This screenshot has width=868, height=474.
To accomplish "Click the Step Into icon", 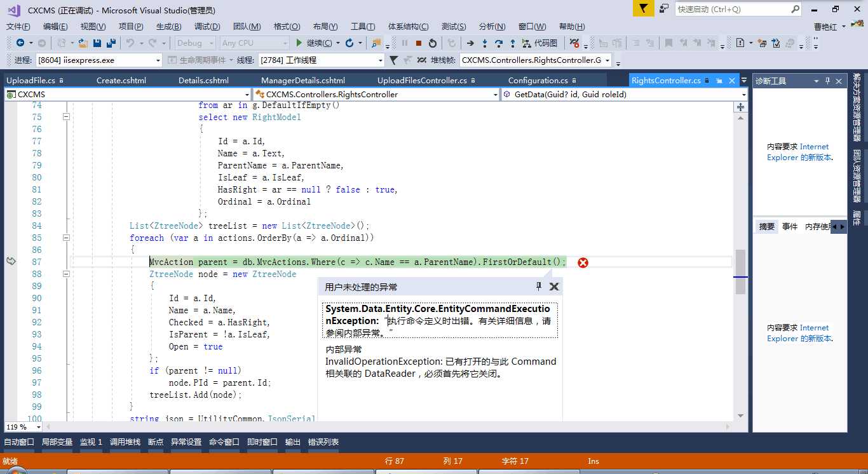I will pos(485,43).
